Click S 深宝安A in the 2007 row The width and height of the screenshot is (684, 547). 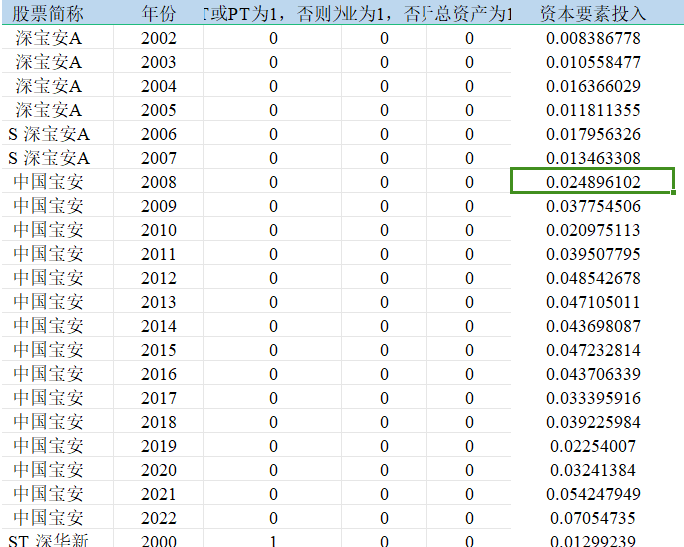[x=49, y=158]
